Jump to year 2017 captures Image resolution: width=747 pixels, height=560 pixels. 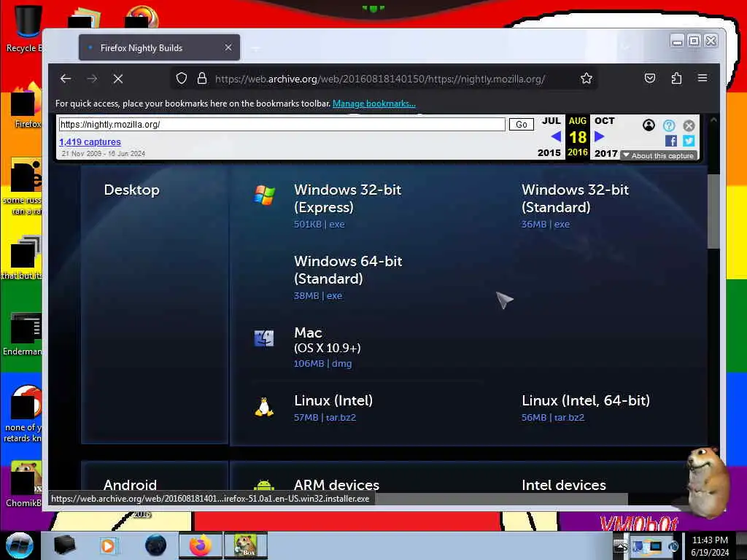(606, 153)
